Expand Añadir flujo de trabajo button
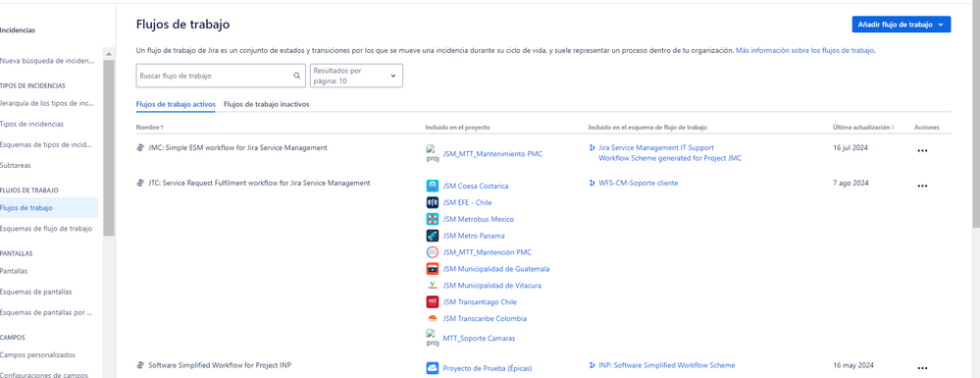 click(x=901, y=25)
